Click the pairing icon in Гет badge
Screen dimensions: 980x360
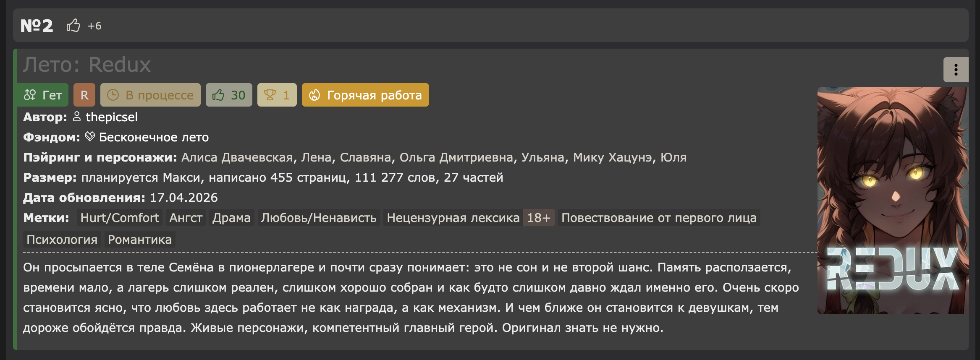(x=30, y=95)
